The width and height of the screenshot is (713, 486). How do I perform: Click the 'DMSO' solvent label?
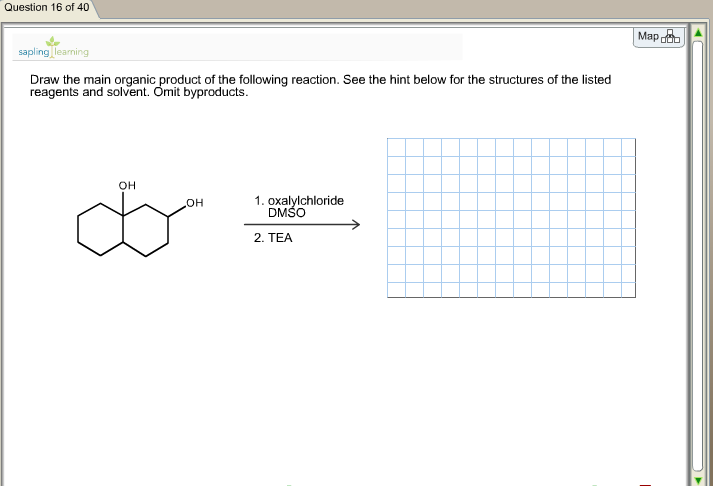pos(286,213)
